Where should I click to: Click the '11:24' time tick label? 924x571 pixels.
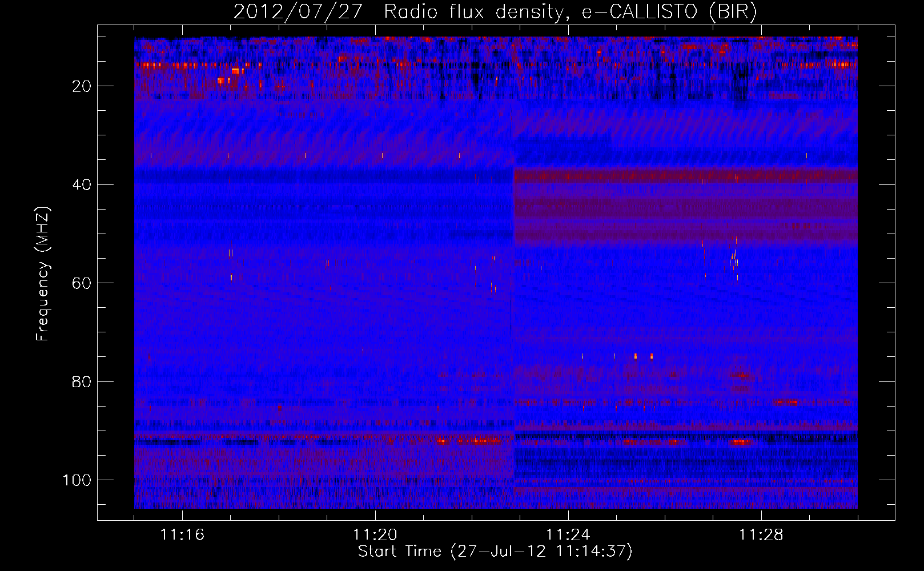tap(568, 535)
